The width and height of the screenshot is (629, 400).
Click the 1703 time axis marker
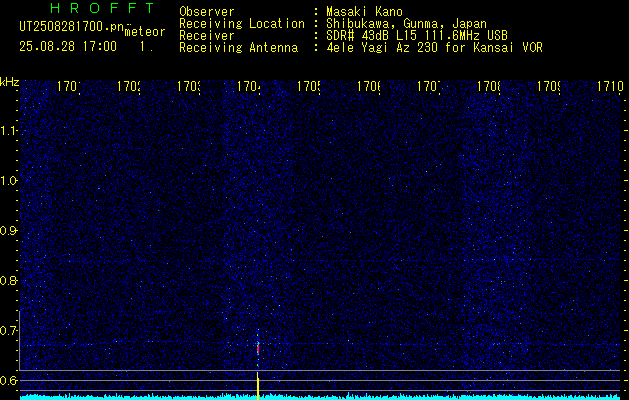coord(189,86)
